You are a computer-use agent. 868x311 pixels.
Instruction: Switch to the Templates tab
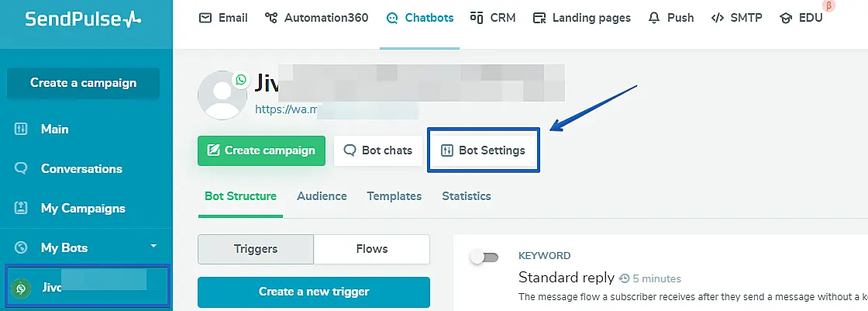[x=394, y=196]
